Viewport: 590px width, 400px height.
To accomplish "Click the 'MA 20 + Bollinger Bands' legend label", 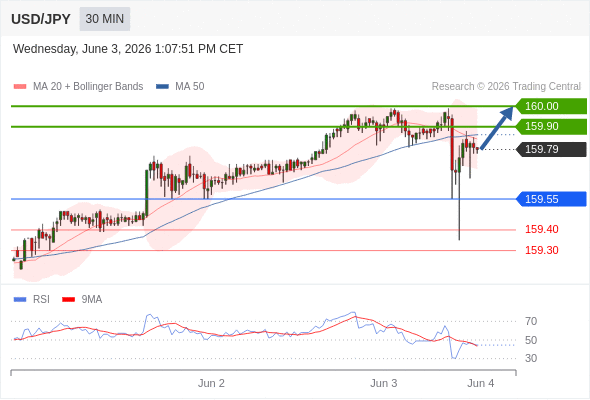I will (88, 87).
